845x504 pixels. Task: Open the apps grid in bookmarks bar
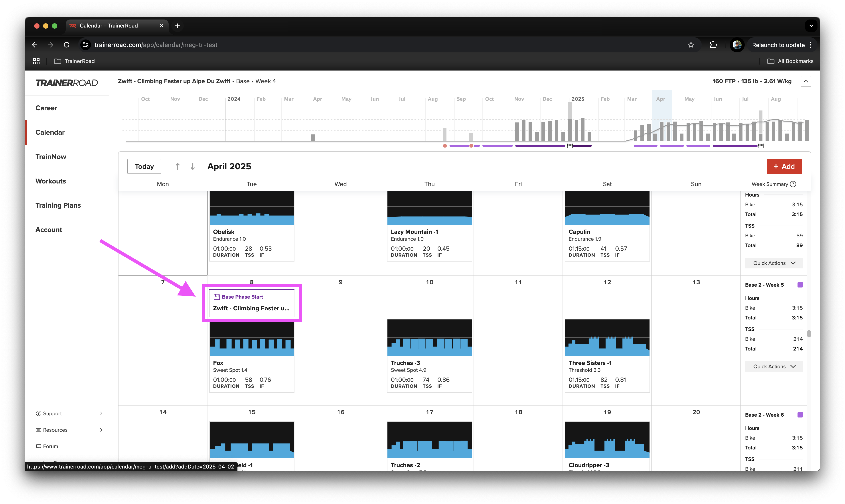coord(36,61)
